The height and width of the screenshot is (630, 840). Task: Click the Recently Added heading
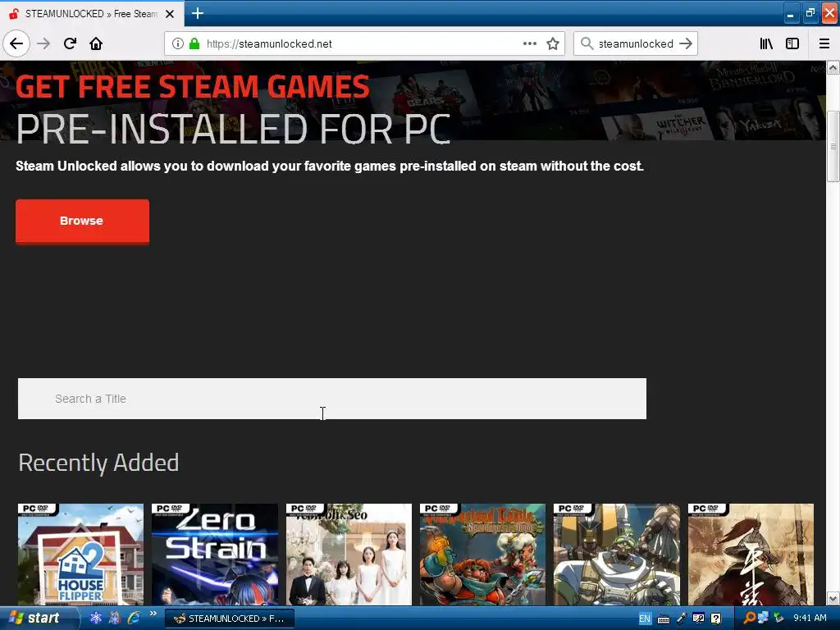point(98,463)
